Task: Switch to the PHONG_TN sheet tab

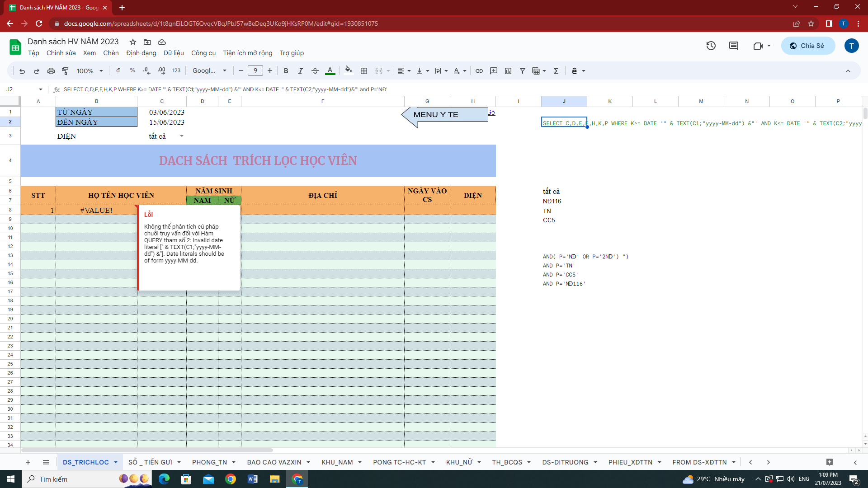Action: coord(209,462)
